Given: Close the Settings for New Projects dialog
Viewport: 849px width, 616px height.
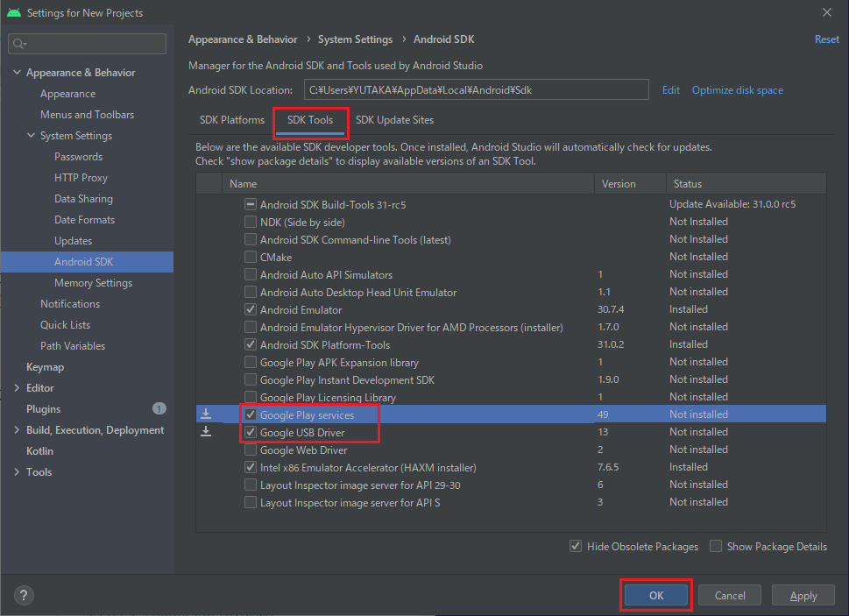Looking at the screenshot, I should [827, 12].
